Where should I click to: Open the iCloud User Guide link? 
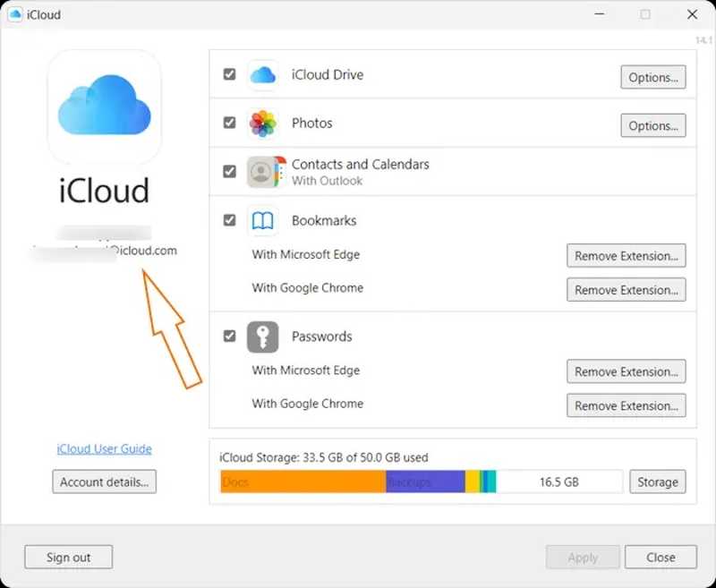pyautogui.click(x=104, y=448)
